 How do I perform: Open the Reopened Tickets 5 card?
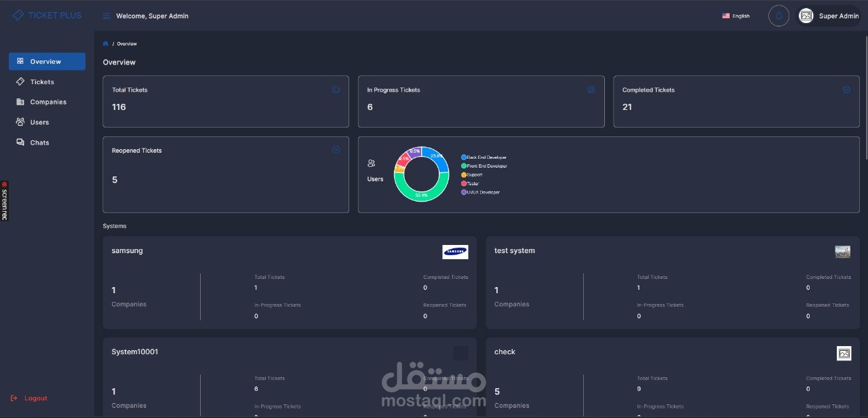coord(226,174)
